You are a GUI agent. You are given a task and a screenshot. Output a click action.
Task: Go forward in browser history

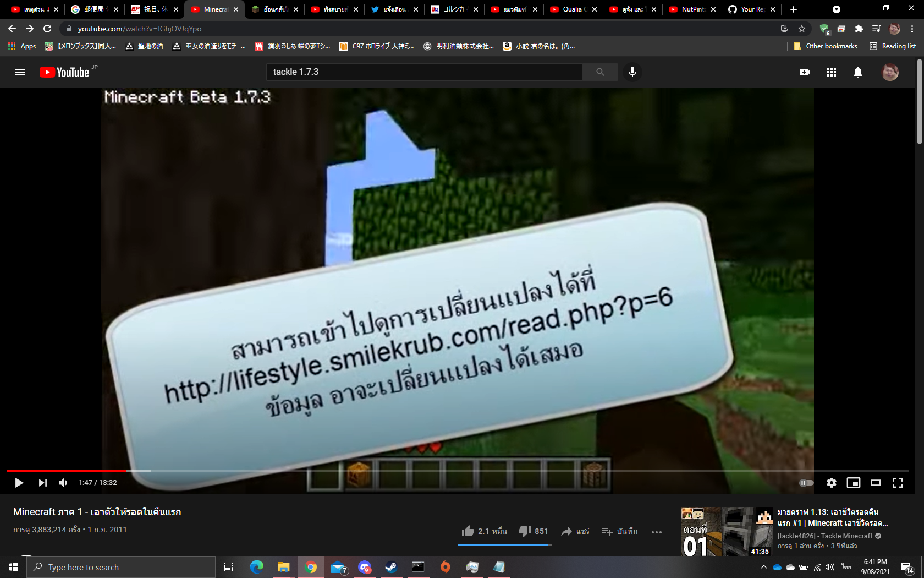(x=30, y=29)
